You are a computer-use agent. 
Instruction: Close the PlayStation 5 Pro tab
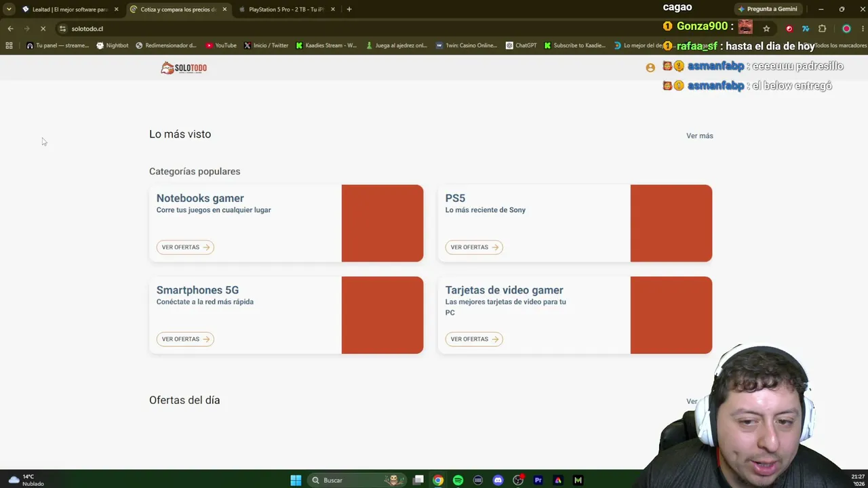point(333,9)
